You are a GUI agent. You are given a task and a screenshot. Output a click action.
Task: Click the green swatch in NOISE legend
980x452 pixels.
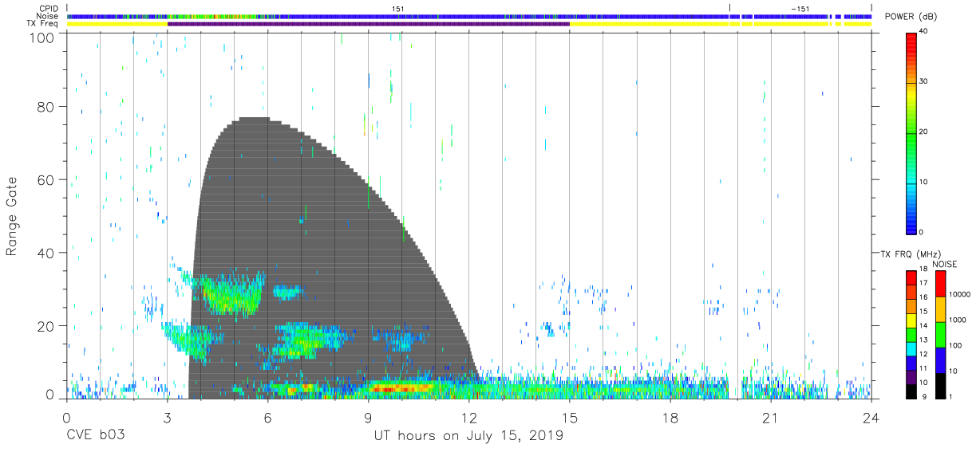coord(940,335)
